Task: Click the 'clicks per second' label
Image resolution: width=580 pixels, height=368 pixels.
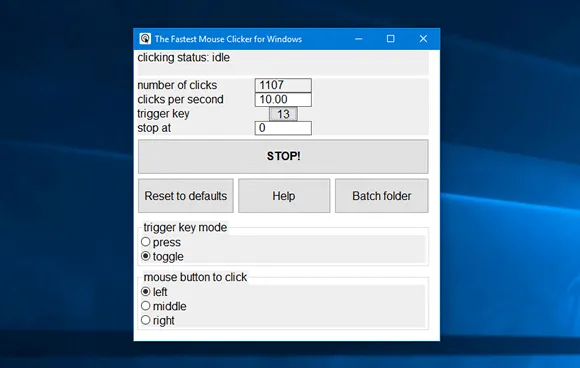Action: (x=181, y=99)
